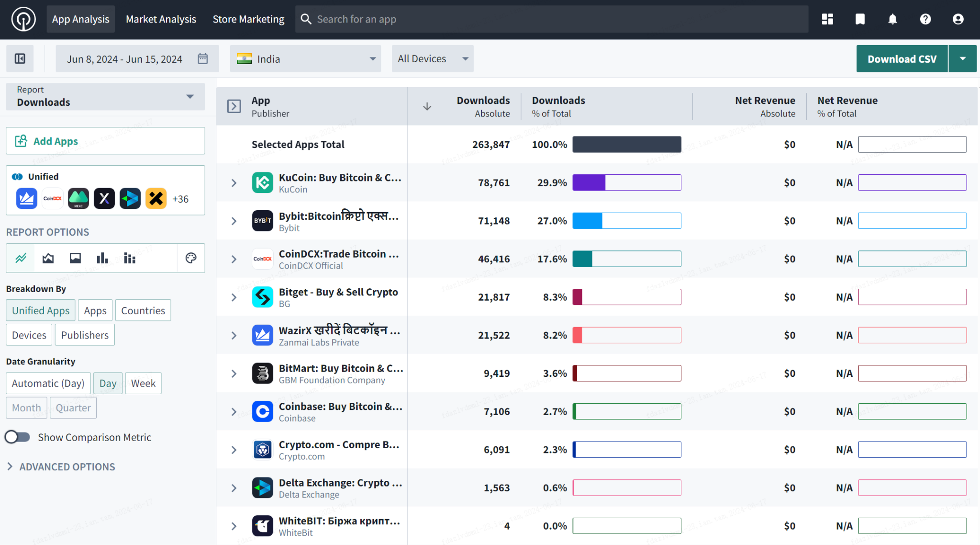This screenshot has height=545, width=980.
Task: Switch date granularity to Week
Action: tap(143, 383)
